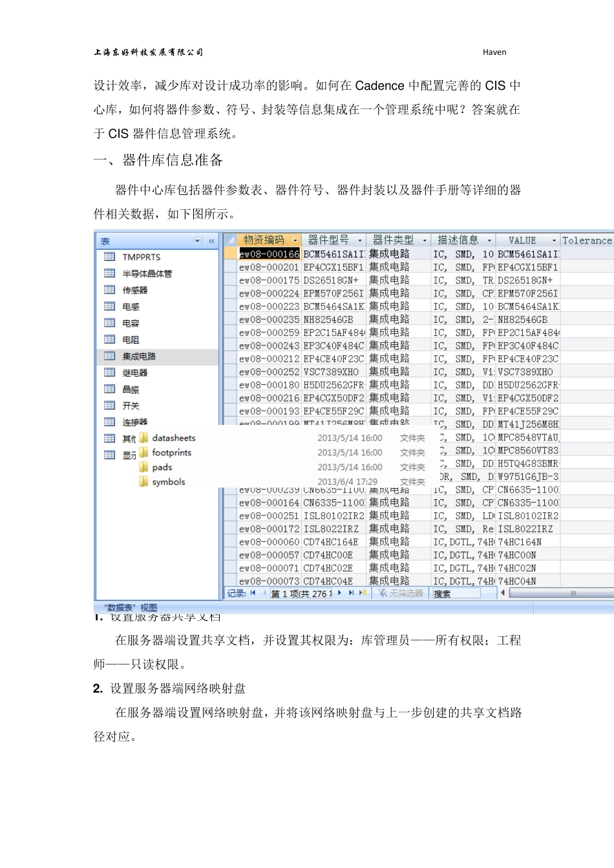Screen dimensions: 614x868
Task: Click current record number field
Action: pos(301,594)
